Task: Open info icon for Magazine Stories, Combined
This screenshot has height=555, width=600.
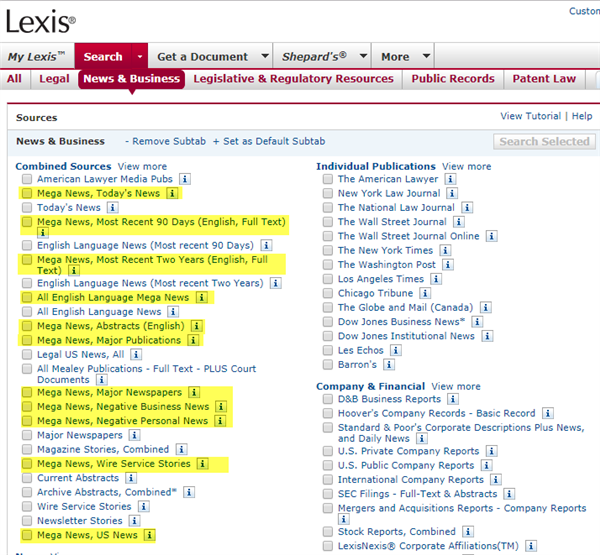Action: [181, 449]
